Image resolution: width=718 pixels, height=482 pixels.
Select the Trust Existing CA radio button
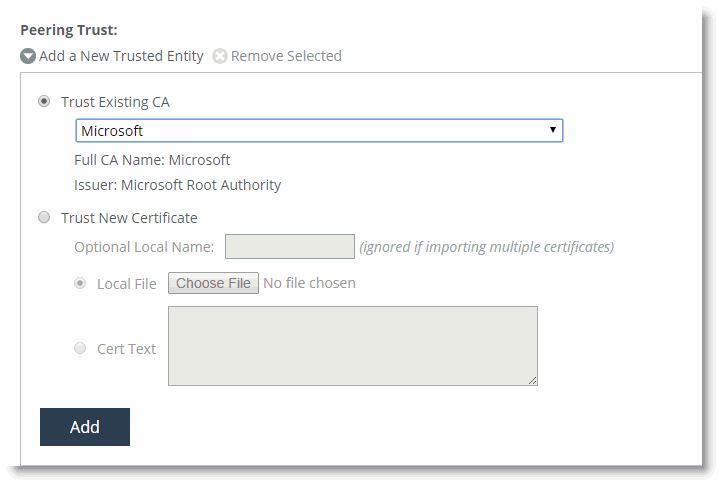click(44, 101)
